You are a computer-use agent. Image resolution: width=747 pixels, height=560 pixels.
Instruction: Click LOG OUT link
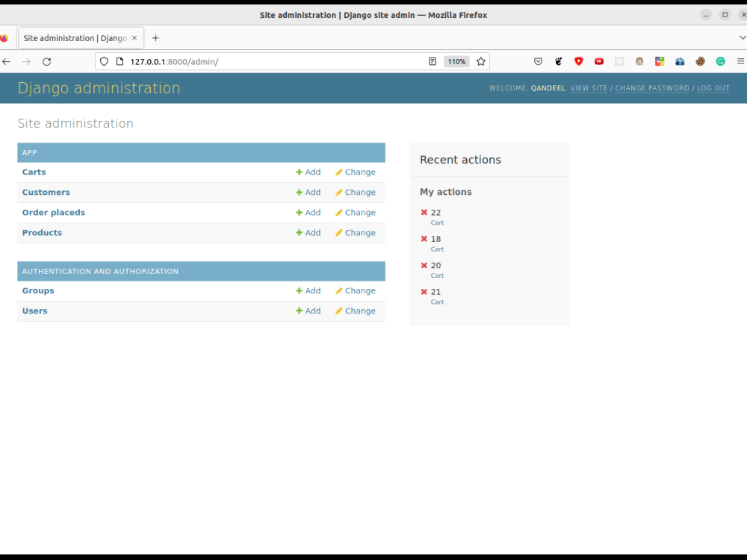[713, 88]
